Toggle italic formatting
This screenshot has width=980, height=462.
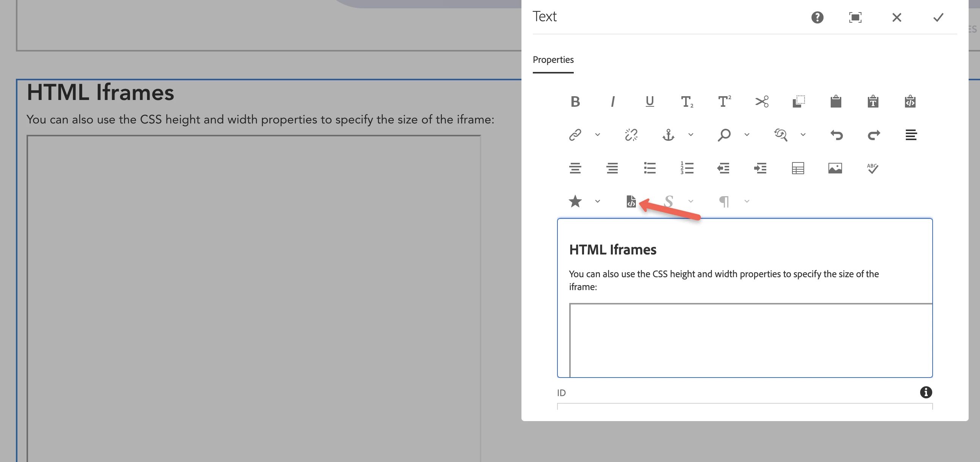tap(612, 101)
